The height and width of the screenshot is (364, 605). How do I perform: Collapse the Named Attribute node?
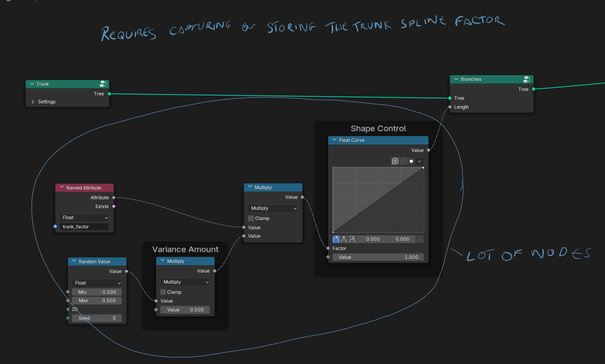tap(61, 188)
